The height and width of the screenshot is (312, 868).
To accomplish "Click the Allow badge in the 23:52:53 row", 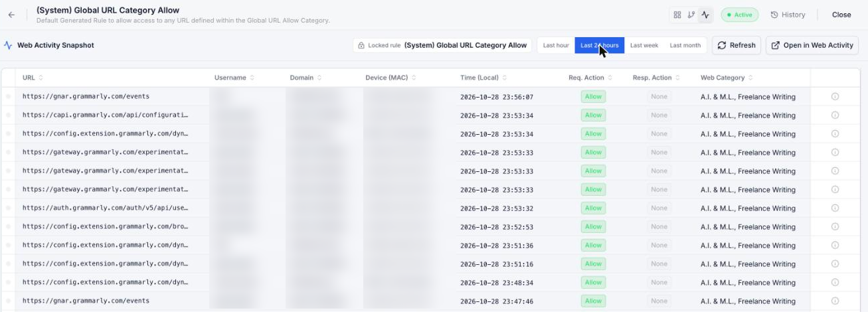I will pyautogui.click(x=593, y=226).
